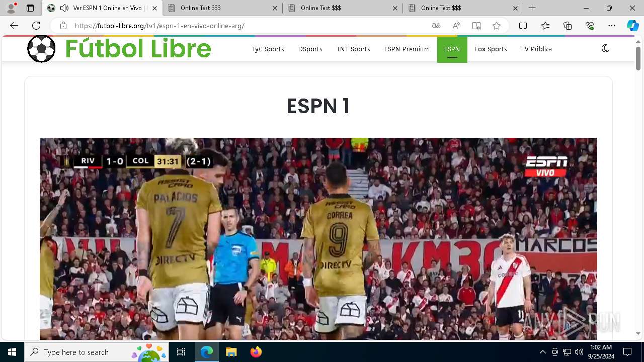Reload the current page
The height and width of the screenshot is (362, 644).
click(x=36, y=26)
